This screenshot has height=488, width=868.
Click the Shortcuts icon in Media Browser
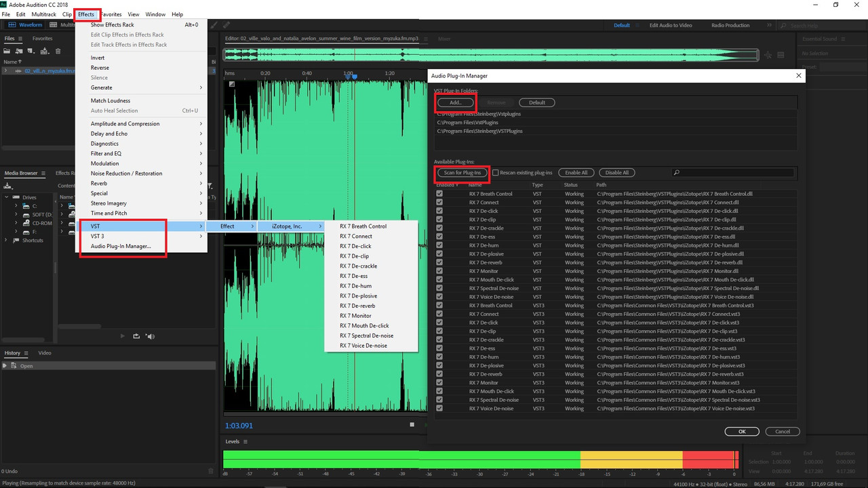pos(18,241)
